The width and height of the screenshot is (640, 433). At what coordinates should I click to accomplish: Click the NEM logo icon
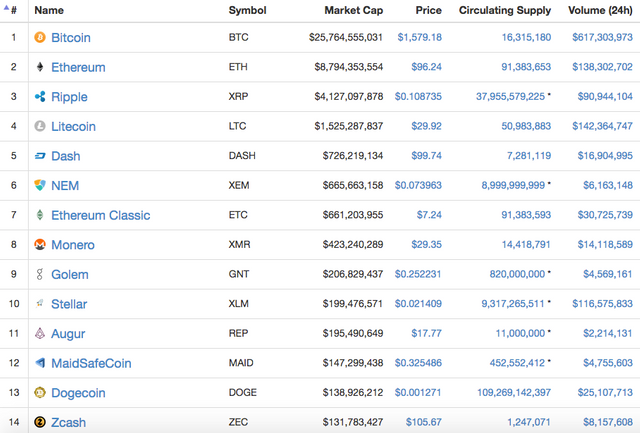(40, 185)
